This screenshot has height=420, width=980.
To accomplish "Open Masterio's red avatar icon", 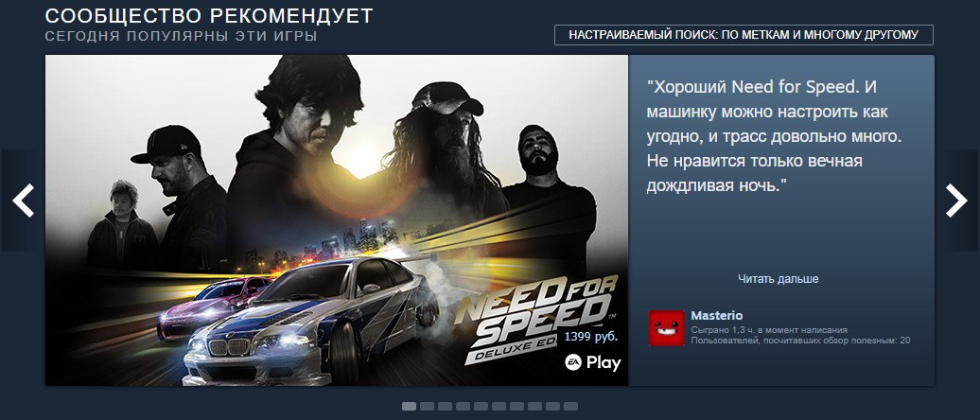I will point(666,328).
